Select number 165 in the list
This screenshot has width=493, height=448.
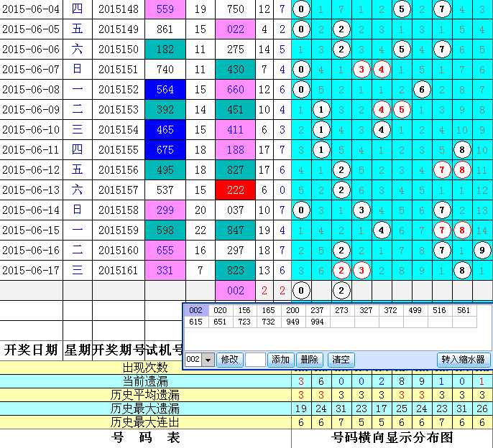pos(269,310)
